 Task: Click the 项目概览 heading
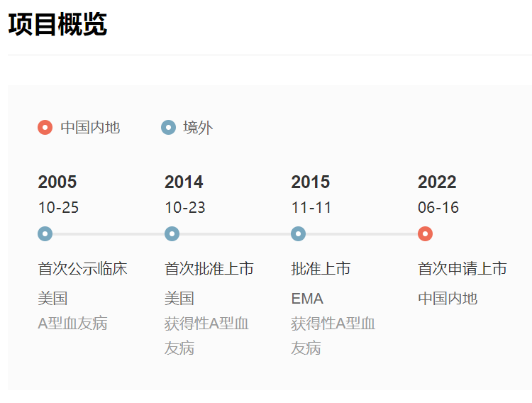(57, 24)
